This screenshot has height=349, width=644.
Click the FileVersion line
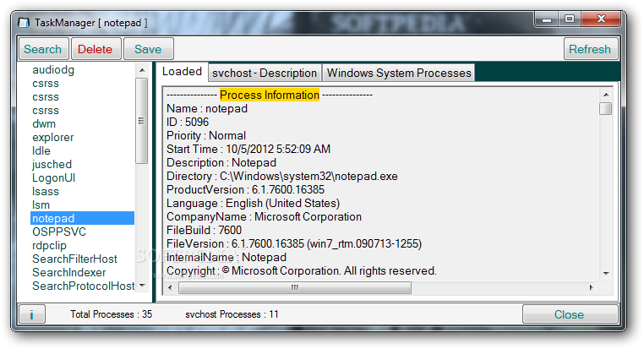tap(294, 244)
